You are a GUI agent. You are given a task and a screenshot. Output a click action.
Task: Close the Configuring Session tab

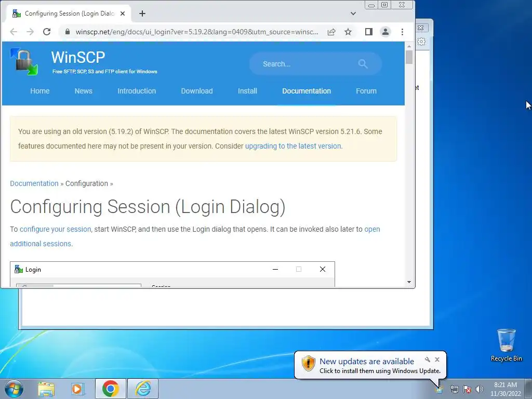(x=123, y=14)
